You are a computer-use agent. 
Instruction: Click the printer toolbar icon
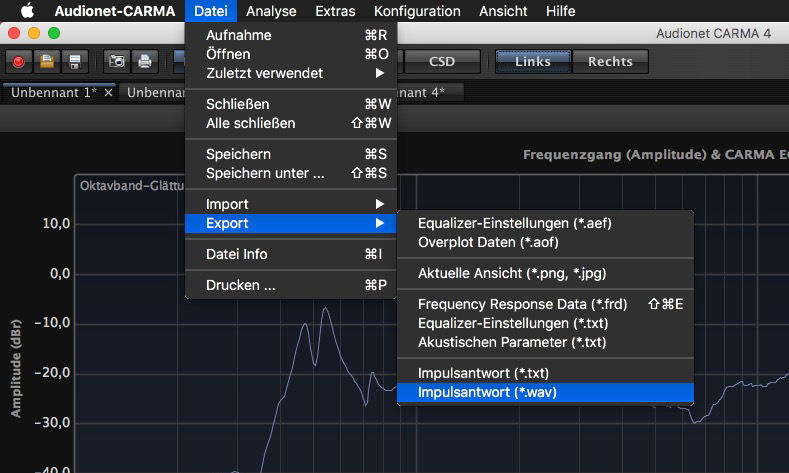(x=145, y=61)
